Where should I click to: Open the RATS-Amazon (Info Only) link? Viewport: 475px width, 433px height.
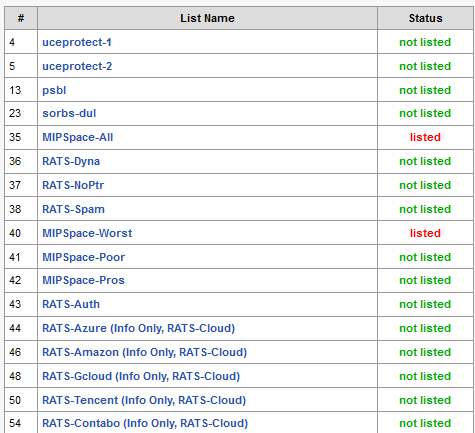pyautogui.click(x=144, y=352)
